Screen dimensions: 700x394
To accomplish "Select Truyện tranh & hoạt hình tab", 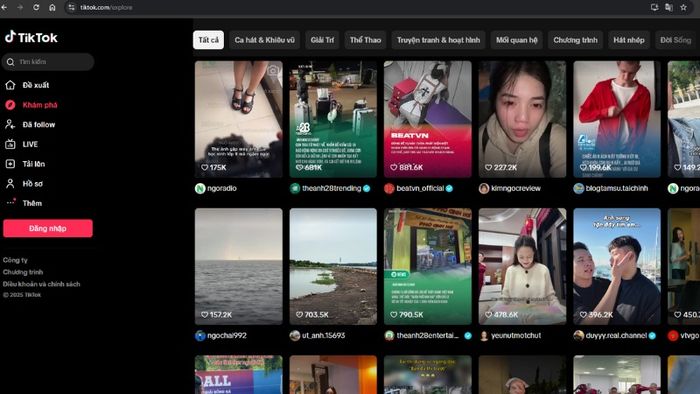I will (x=438, y=40).
